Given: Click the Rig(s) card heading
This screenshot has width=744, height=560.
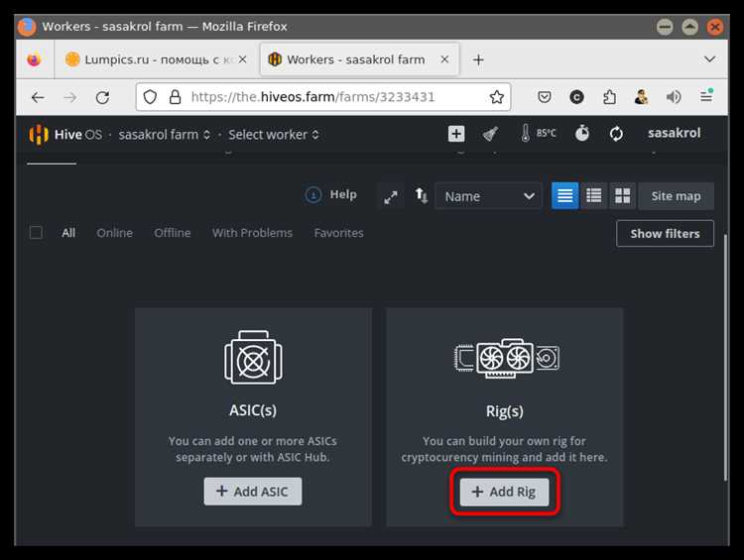Looking at the screenshot, I should (x=504, y=411).
